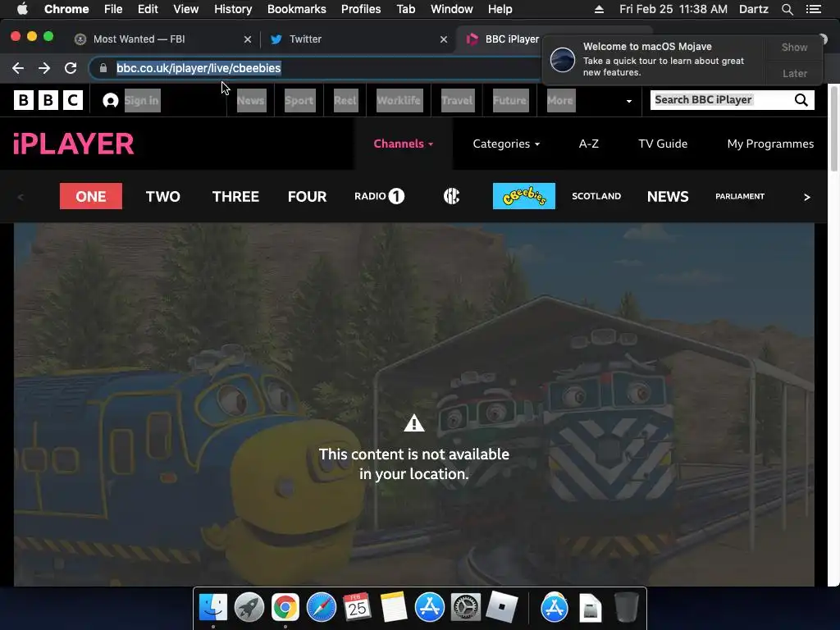Open Spotlight search in menu bar
The width and height of the screenshot is (840, 630).
pos(787,9)
